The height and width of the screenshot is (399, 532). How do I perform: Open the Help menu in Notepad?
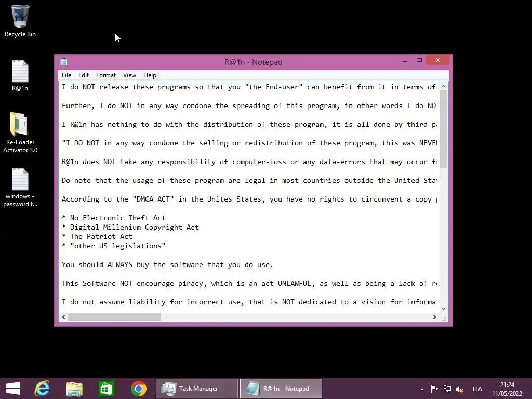coord(150,75)
